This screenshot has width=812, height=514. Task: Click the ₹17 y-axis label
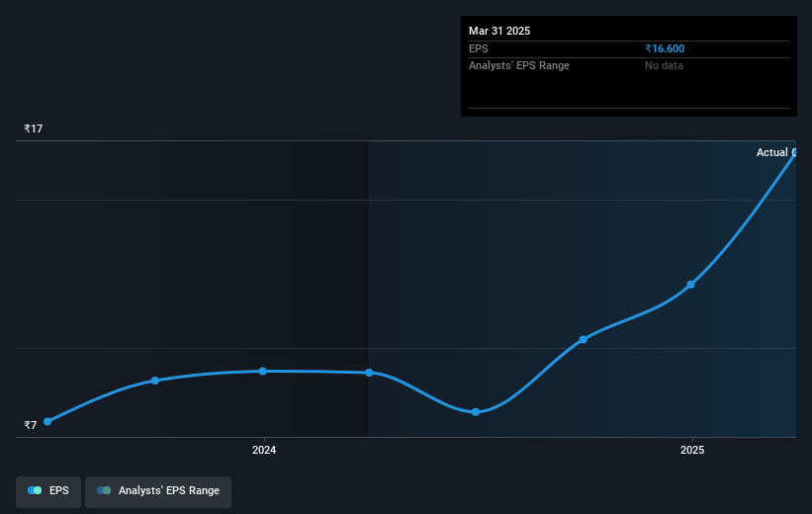pos(34,128)
